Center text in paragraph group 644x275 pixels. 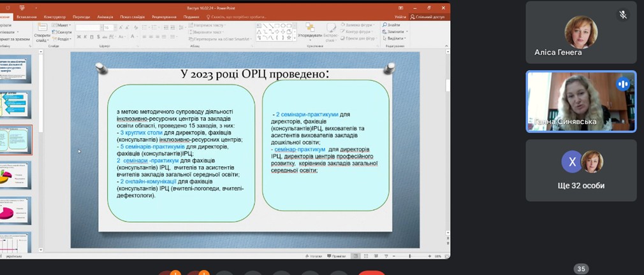(x=152, y=37)
